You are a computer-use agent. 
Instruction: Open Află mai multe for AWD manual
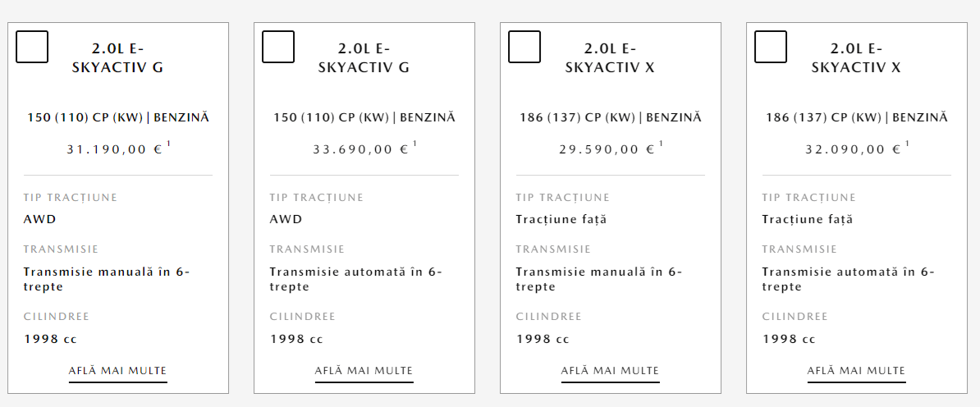118,371
